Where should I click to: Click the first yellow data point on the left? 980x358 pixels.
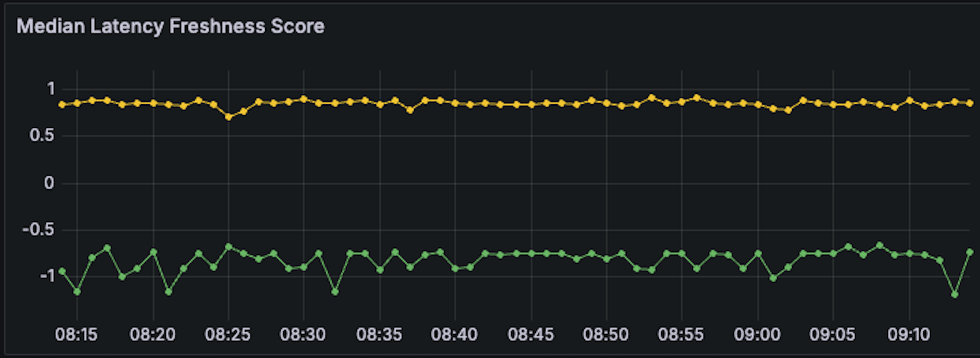62,104
